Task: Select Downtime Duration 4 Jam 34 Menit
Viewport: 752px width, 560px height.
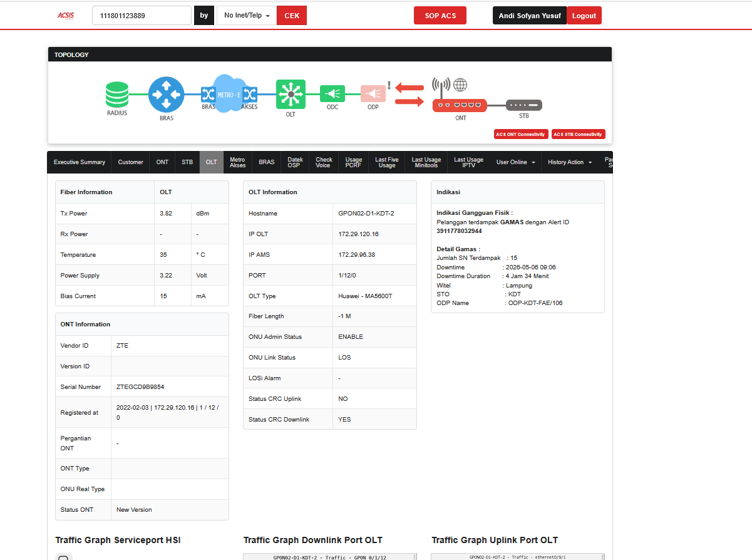Action: (527, 276)
